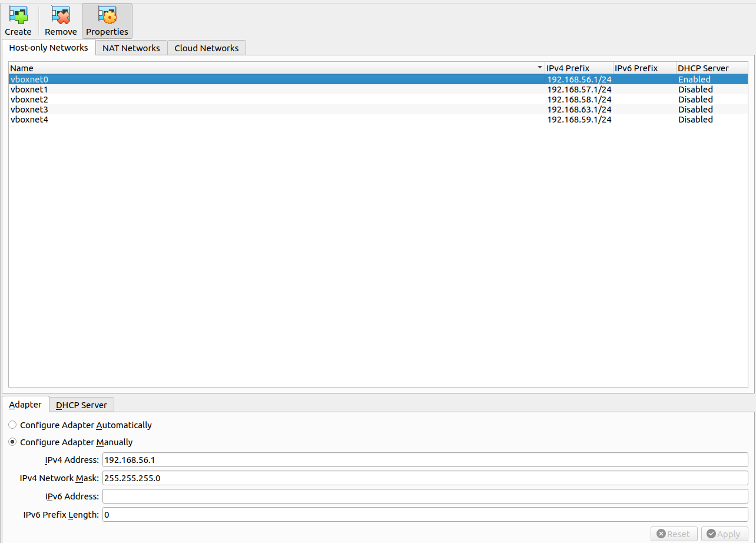Select Configure Adapter Automatically radio button

tap(12, 425)
